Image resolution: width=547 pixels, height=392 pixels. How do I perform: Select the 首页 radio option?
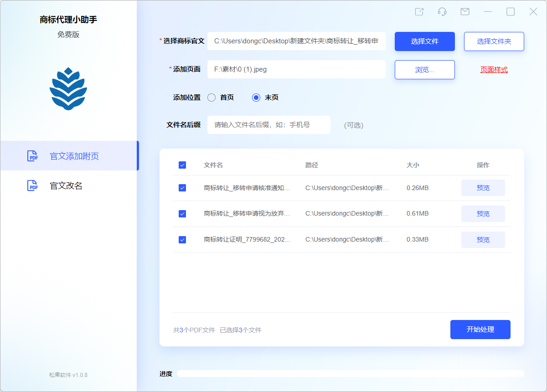pyautogui.click(x=211, y=97)
